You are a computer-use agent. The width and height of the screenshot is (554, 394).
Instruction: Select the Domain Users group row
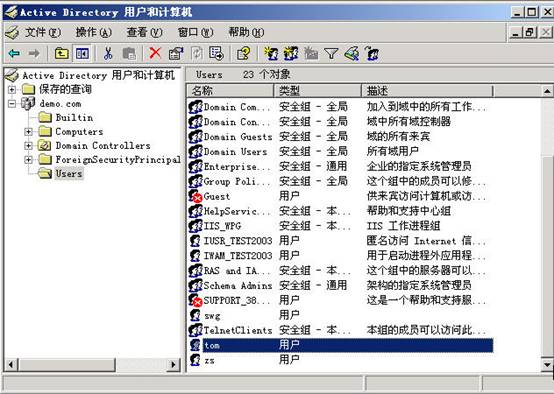pyautogui.click(x=339, y=152)
